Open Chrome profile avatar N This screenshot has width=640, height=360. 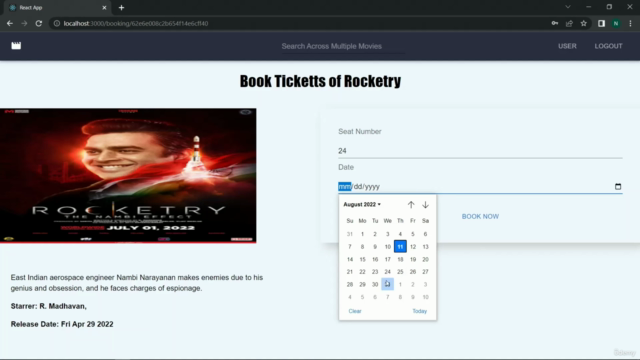pyautogui.click(x=616, y=24)
